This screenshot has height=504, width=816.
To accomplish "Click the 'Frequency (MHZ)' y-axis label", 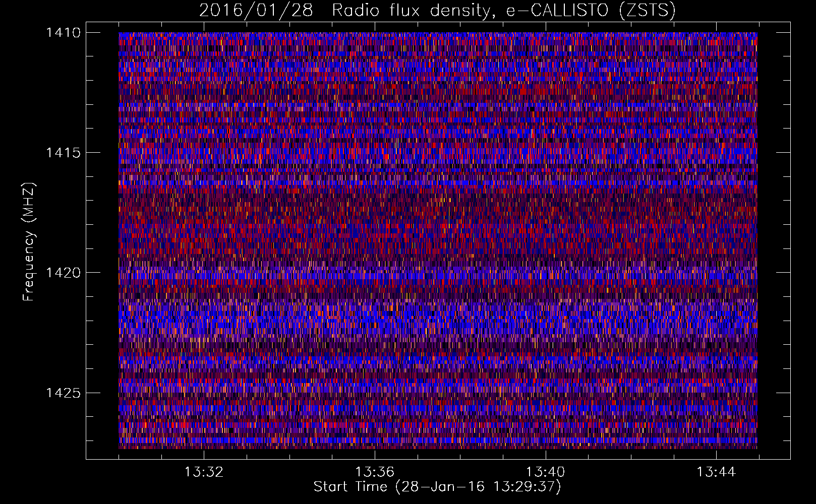I will [29, 241].
